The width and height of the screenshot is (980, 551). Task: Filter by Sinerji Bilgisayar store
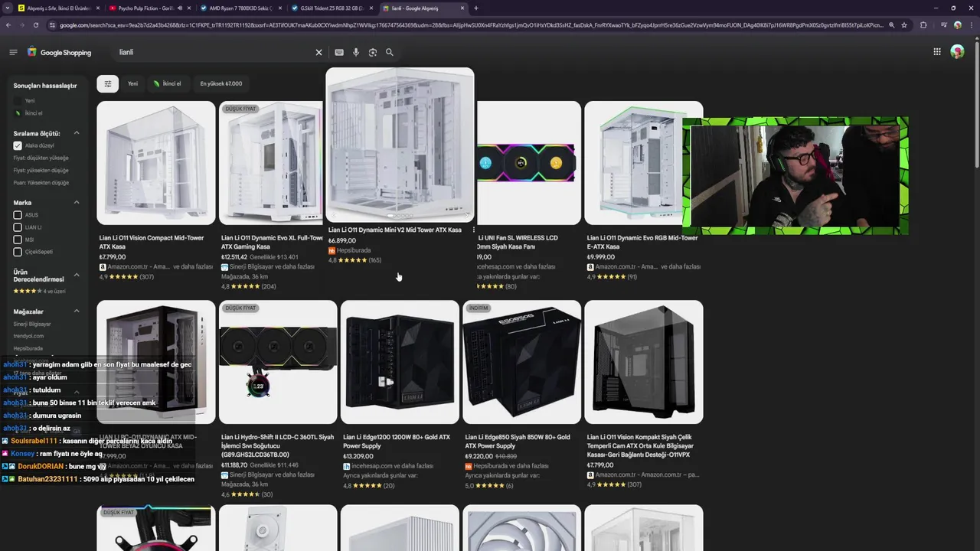pyautogui.click(x=32, y=324)
